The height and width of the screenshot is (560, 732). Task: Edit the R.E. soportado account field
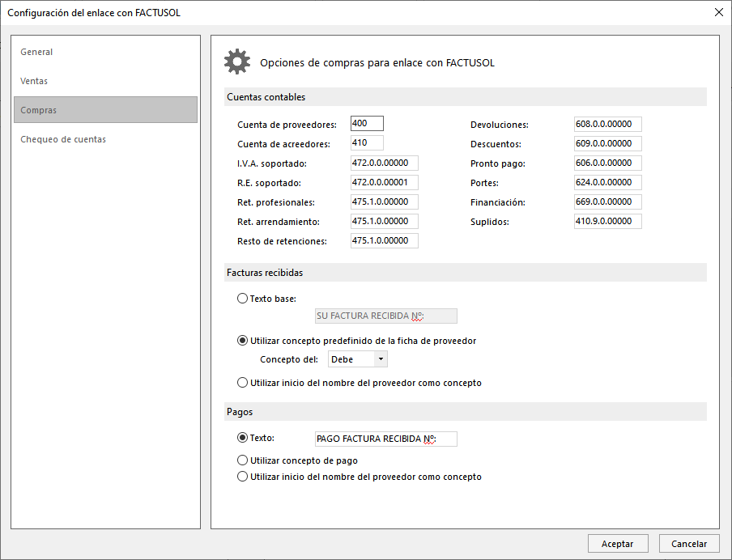pyautogui.click(x=384, y=182)
